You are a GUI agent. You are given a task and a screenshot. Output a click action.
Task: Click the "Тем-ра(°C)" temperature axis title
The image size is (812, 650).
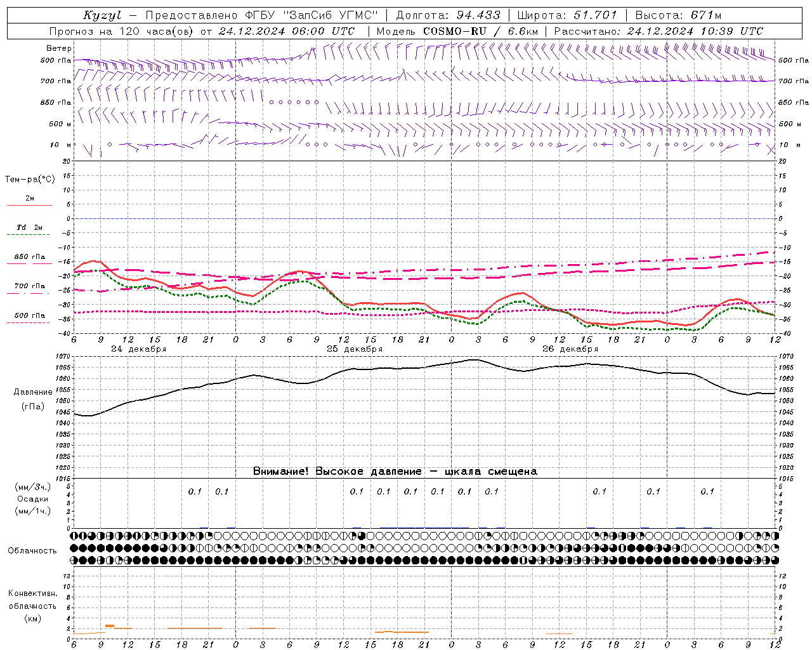(x=30, y=180)
